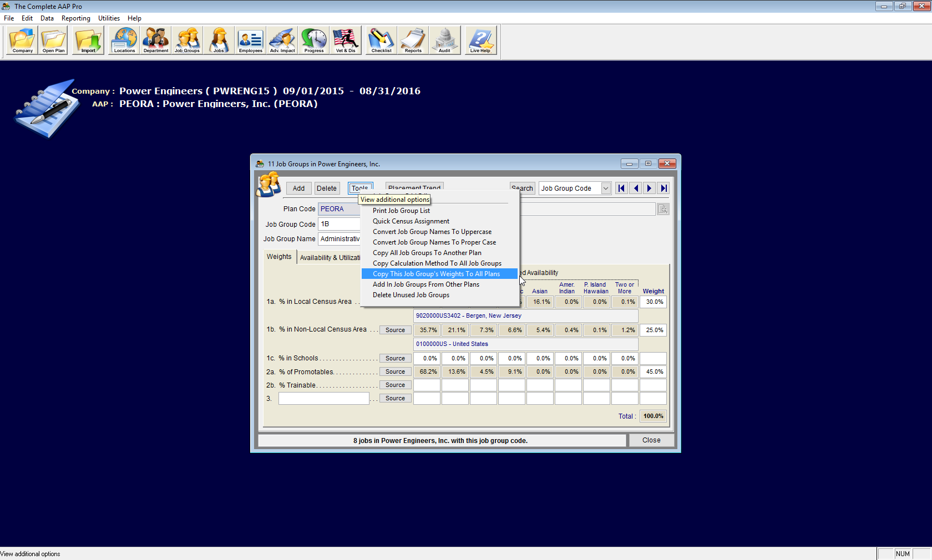Click Source button for row 3

click(396, 398)
